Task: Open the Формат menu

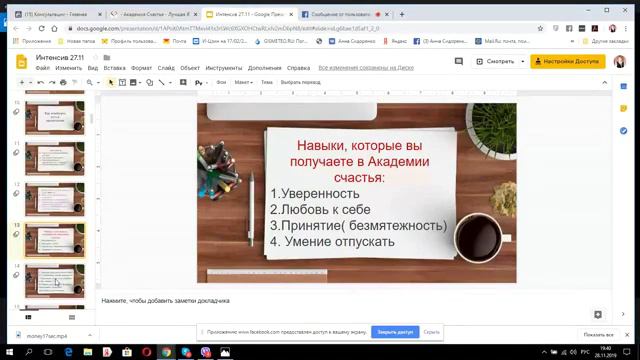Action: (x=141, y=68)
